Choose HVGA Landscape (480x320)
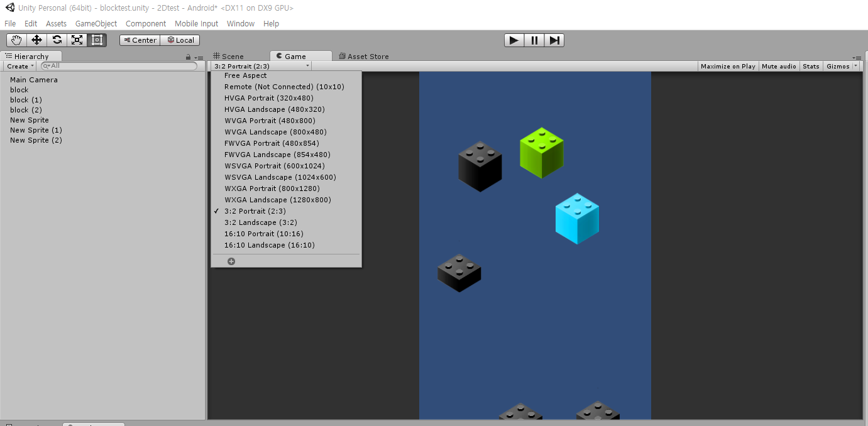The height and width of the screenshot is (426, 868). (x=286, y=109)
